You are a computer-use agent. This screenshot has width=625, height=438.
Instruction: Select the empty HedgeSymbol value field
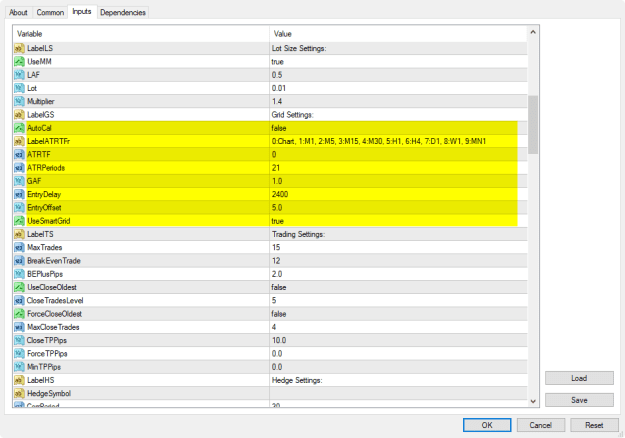(x=398, y=393)
